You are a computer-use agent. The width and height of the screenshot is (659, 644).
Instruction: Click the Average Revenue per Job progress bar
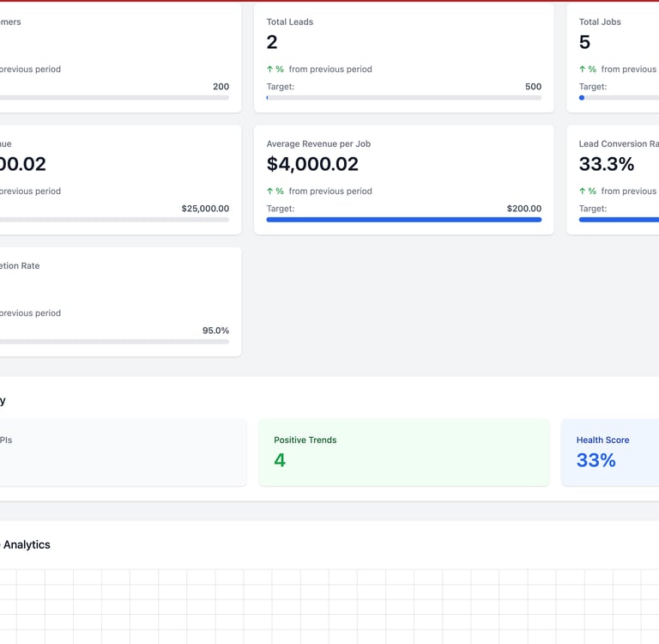[403, 220]
